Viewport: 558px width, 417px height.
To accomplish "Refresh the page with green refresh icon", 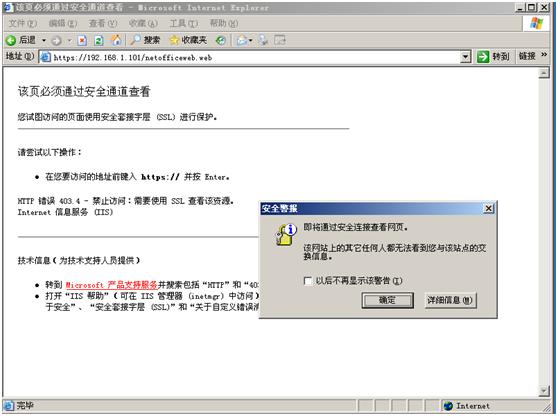I will click(99, 41).
